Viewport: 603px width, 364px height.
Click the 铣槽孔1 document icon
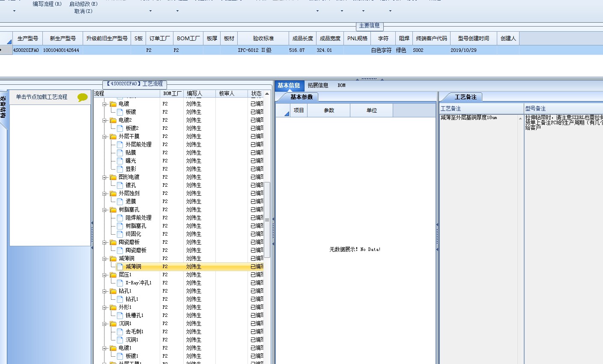point(120,315)
